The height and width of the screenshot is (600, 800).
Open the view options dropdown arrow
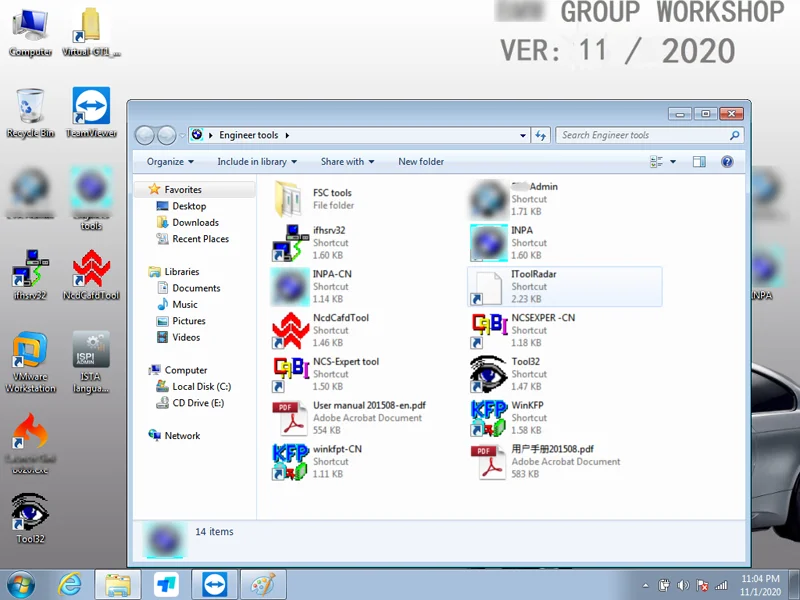click(673, 162)
